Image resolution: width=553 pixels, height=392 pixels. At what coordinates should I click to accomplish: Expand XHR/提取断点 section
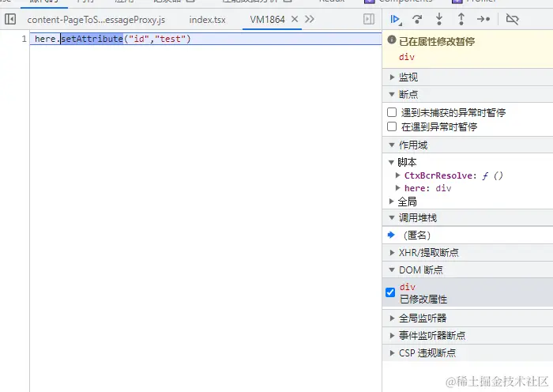[468, 252]
